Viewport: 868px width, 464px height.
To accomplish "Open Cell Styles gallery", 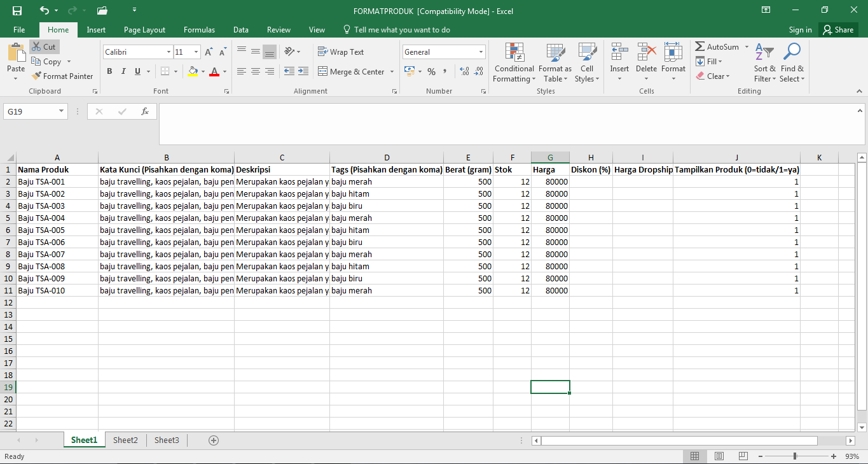I will tap(587, 62).
